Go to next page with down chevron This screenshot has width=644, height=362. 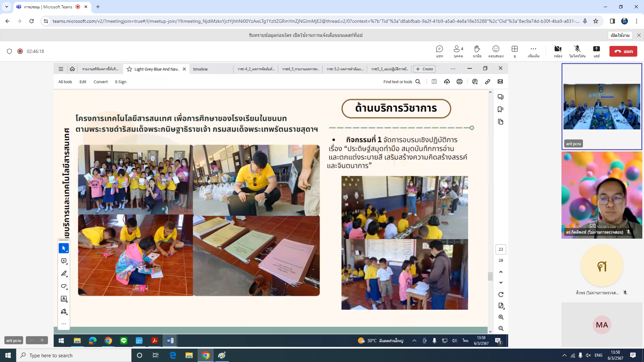coord(501,283)
